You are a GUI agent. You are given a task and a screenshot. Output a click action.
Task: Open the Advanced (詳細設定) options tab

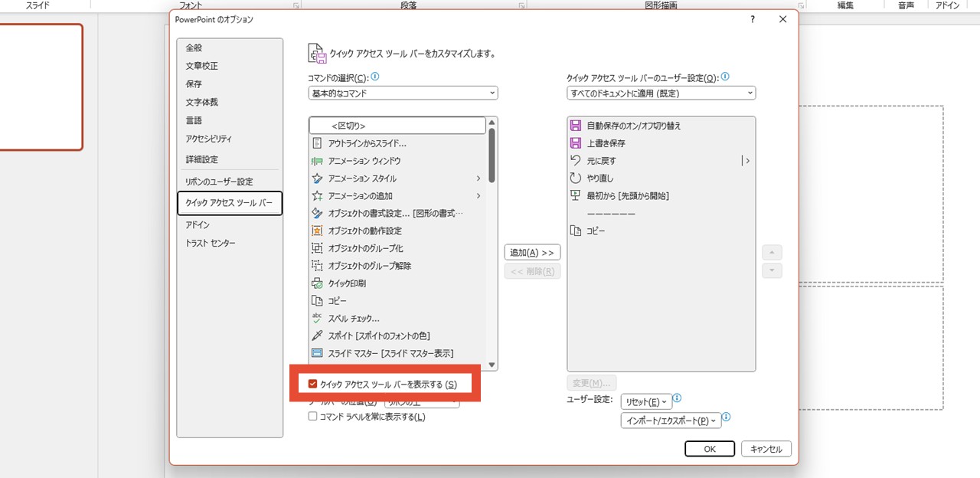pos(230,159)
